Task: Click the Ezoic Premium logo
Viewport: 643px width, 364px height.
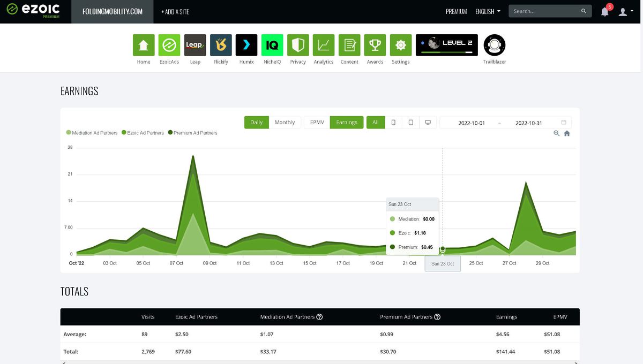Action: point(33,11)
